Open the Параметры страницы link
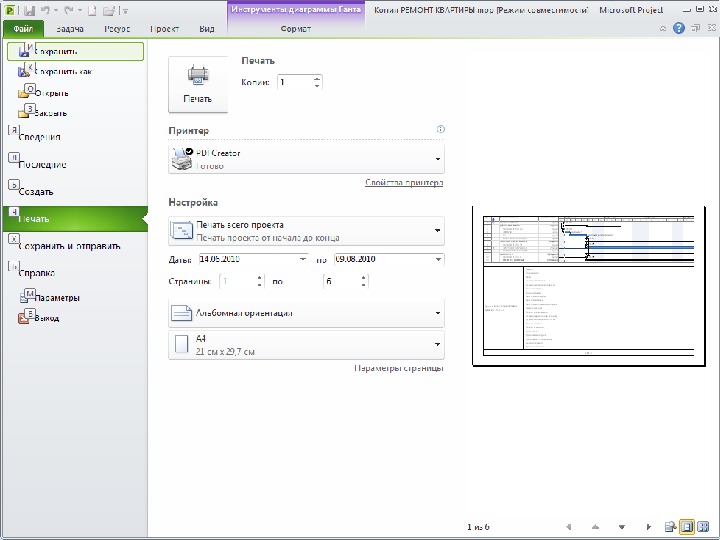Screen dimensions: 720x540 click(x=399, y=368)
